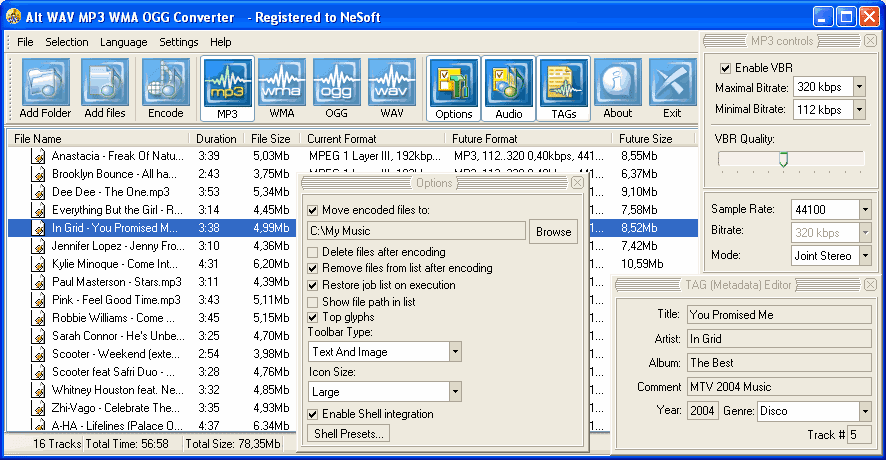
Task: Toggle Restore job list on execution
Action: pos(312,285)
